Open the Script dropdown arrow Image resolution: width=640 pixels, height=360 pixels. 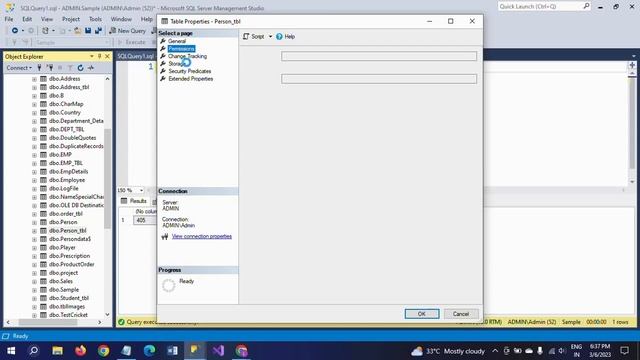pyautogui.click(x=270, y=37)
